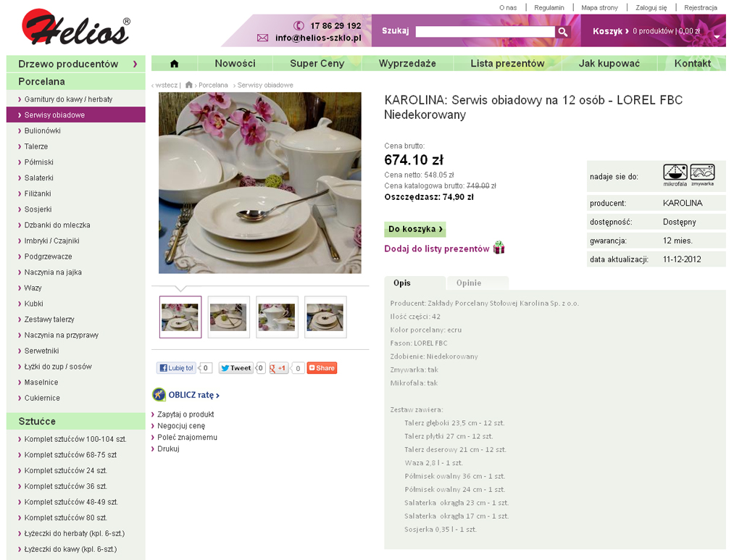742x560 pixels.
Task: Click into the Szukaj search field
Action: coord(485,32)
